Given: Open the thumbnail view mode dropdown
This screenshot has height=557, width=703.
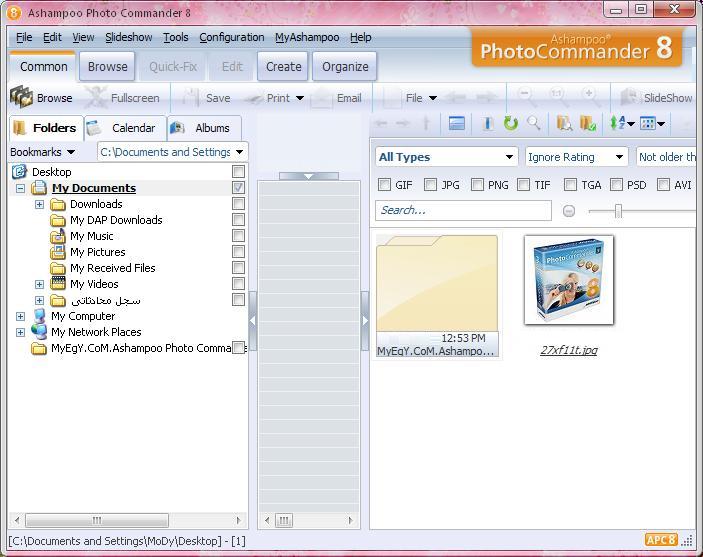Looking at the screenshot, I should 652,123.
